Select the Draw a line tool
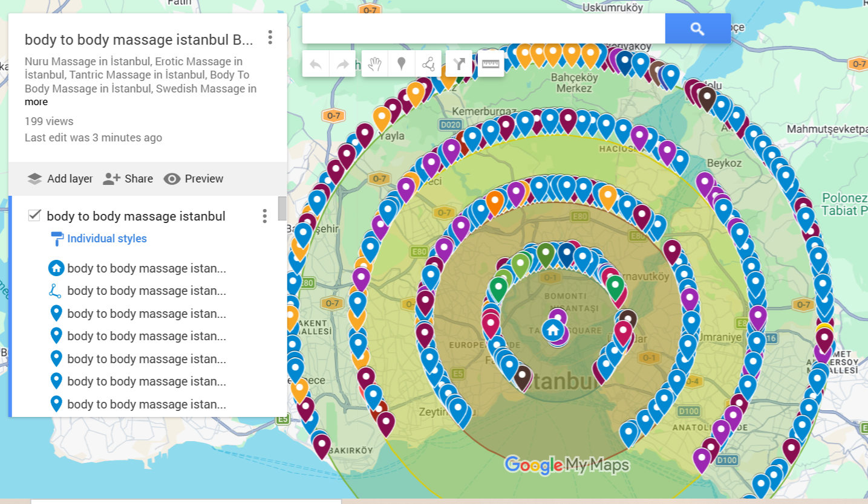Viewport: 868px width, 504px height. coord(429,63)
